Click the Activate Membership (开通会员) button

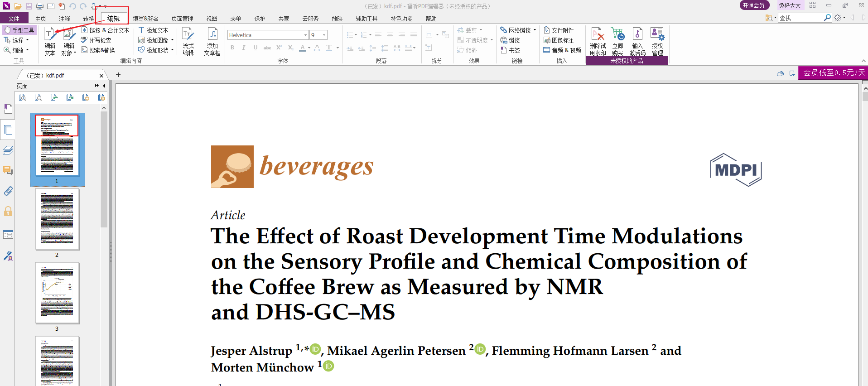tap(754, 5)
